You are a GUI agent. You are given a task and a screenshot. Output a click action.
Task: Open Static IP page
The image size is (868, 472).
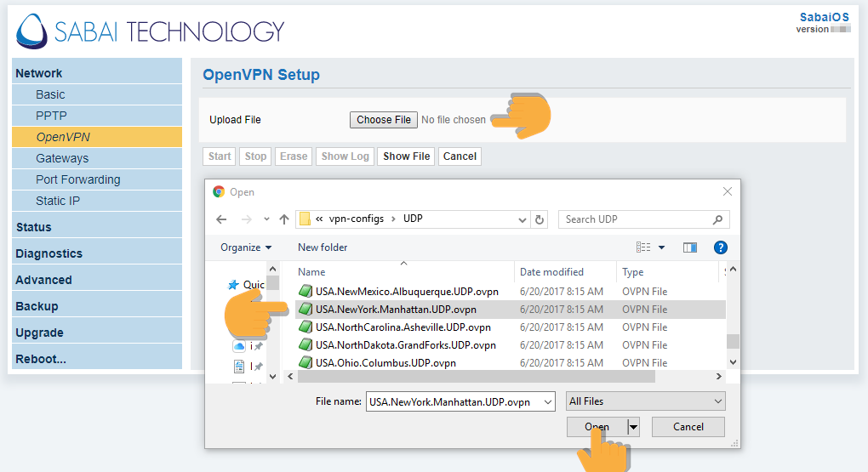[97, 201]
